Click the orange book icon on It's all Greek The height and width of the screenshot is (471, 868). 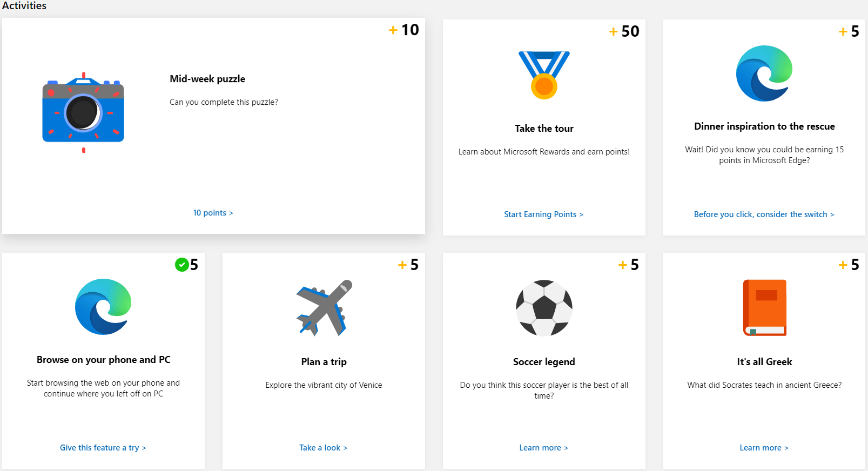pos(764,308)
